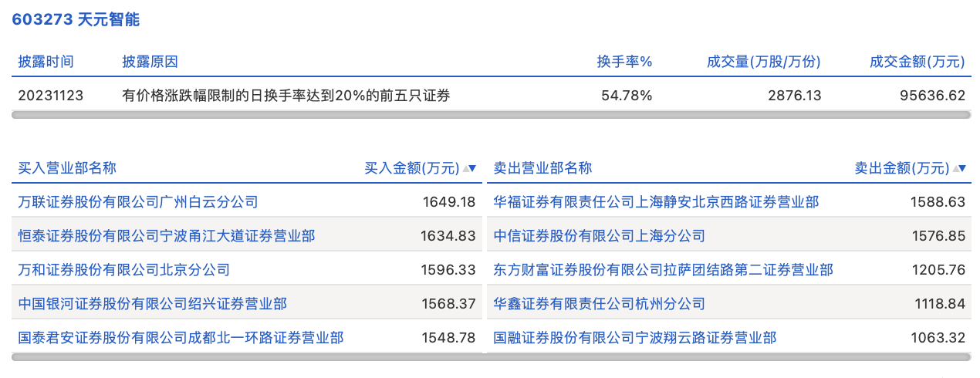Click 华鑫证券有限责任公司杭州分公司
980x378 pixels.
point(599,304)
